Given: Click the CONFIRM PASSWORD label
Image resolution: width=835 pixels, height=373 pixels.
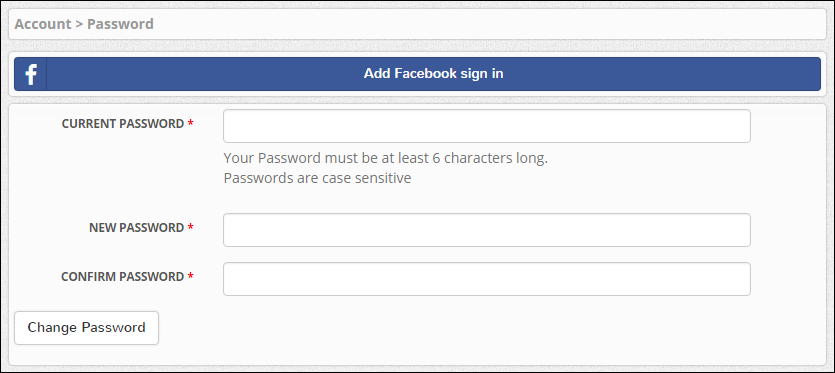Looking at the screenshot, I should click(122, 277).
